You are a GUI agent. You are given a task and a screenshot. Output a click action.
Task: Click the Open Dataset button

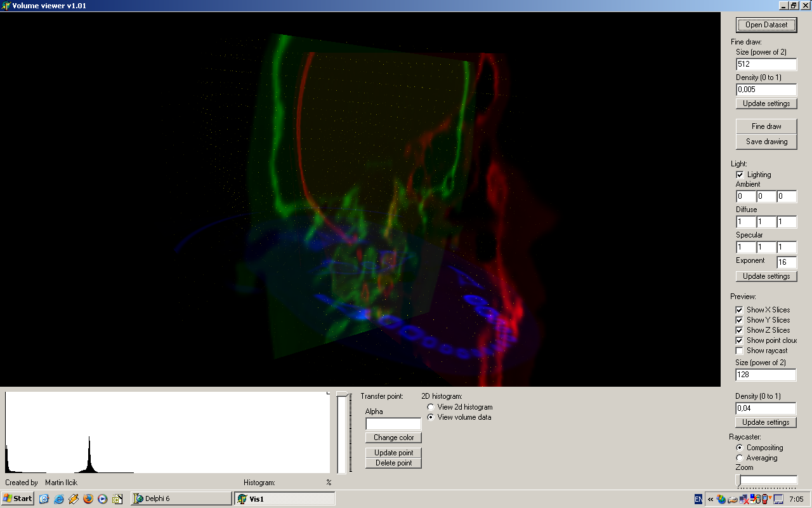pyautogui.click(x=766, y=25)
